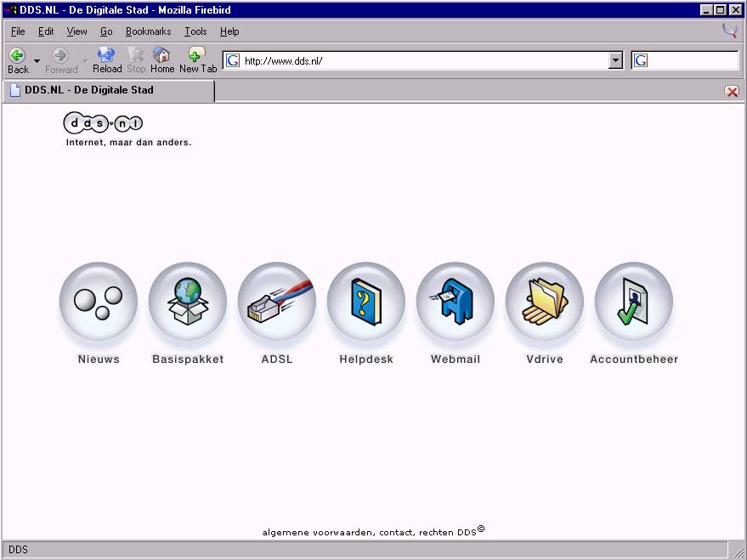Viewport: 747px width, 560px height.
Task: Click the 'DDS' status bar text
Action: pos(18,550)
